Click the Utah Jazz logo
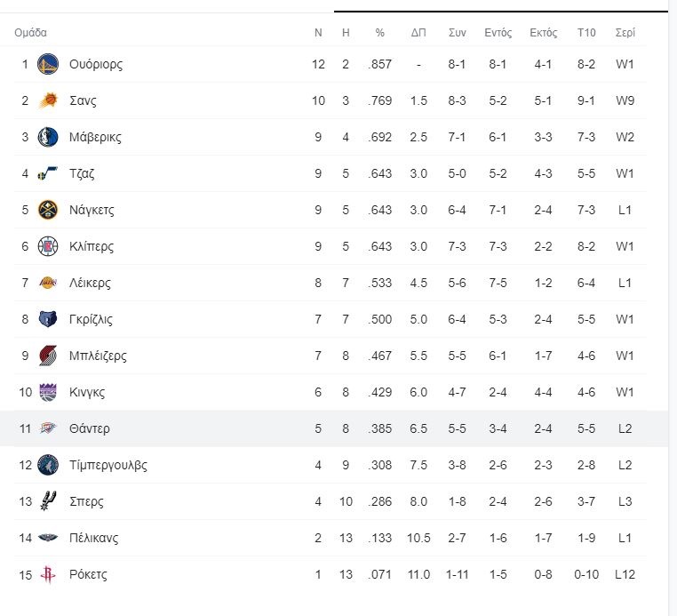The height and width of the screenshot is (616, 677). coord(47,173)
